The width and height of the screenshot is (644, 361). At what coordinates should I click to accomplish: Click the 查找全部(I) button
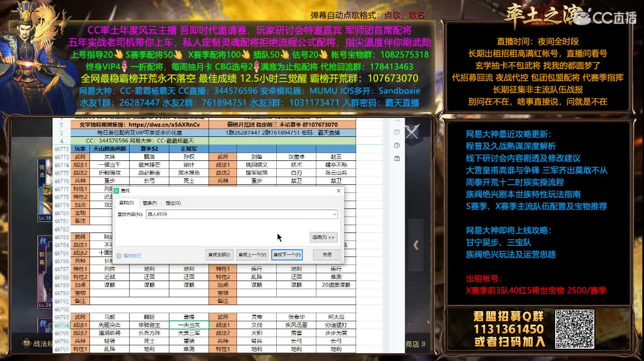[x=219, y=255]
